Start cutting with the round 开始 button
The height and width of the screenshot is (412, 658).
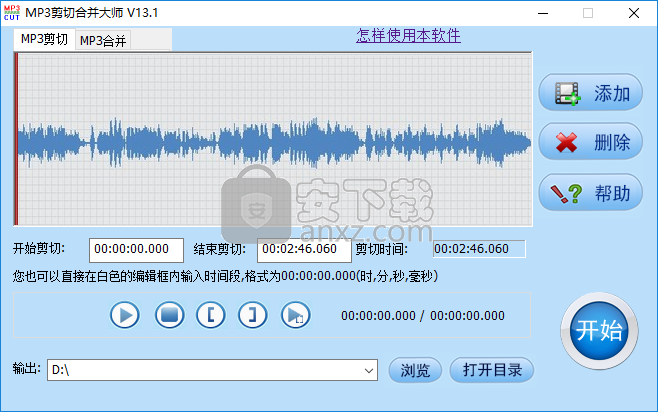point(599,331)
